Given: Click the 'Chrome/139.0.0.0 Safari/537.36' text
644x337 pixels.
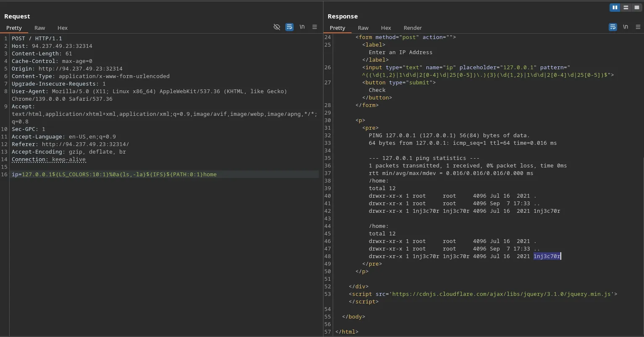Looking at the screenshot, I should [x=62, y=99].
